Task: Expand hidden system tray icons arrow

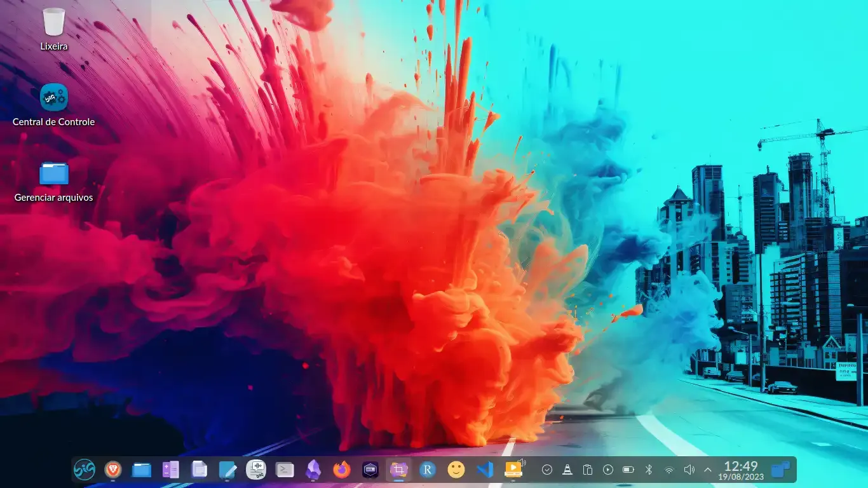Action: coord(708,470)
